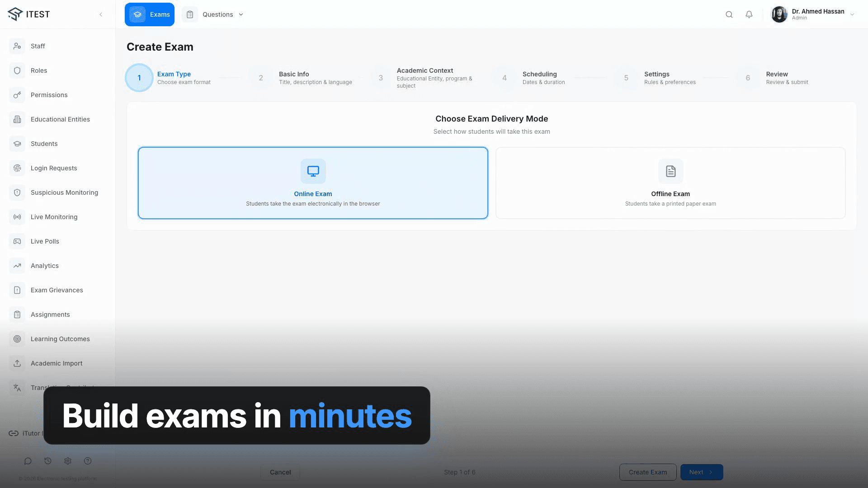Open Learning Outcomes target icon
868x488 pixels.
pos(17,339)
